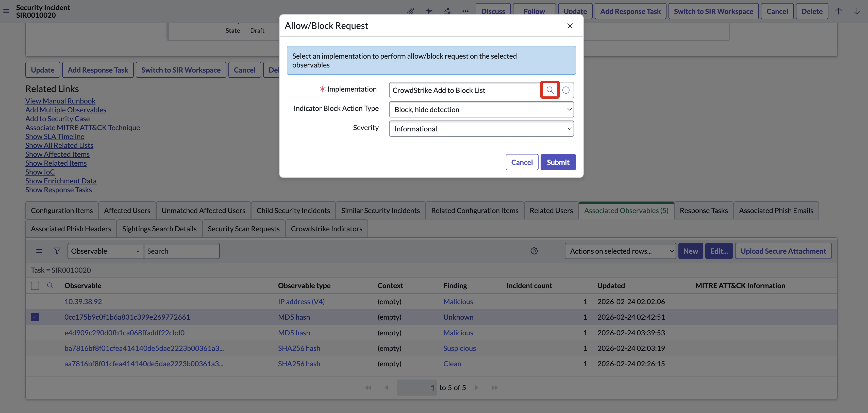The width and height of the screenshot is (868, 413).
Task: Go to next page of observables
Action: 476,388
